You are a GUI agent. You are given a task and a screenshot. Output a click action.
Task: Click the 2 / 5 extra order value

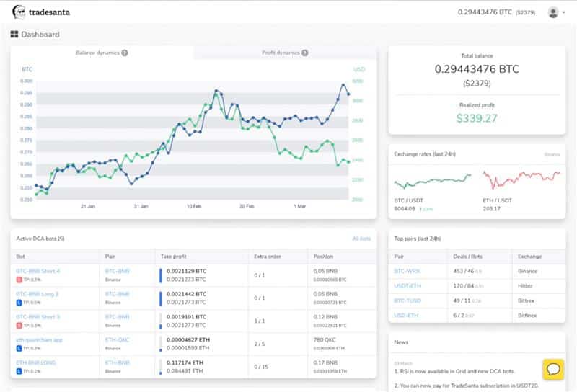[260, 344]
